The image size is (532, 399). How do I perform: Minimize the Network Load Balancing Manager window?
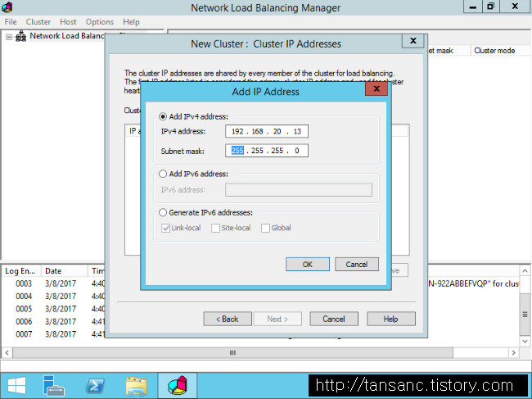[472, 7]
